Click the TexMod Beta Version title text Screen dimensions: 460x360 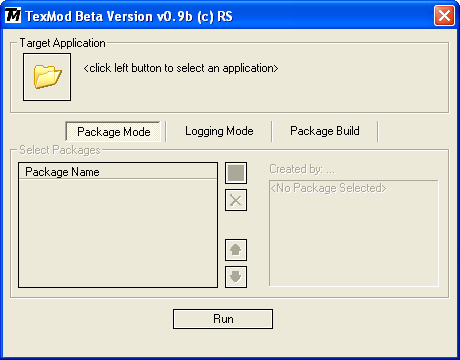[129, 16]
